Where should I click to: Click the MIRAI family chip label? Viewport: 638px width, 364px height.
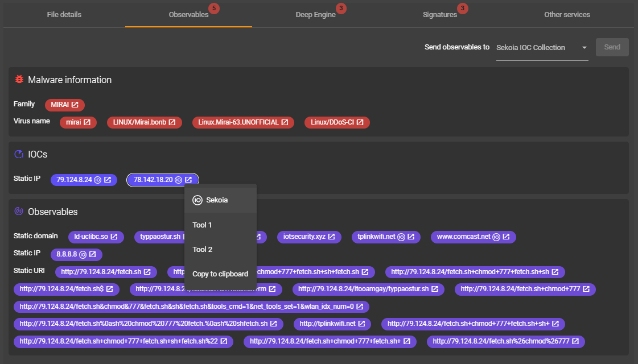[60, 105]
